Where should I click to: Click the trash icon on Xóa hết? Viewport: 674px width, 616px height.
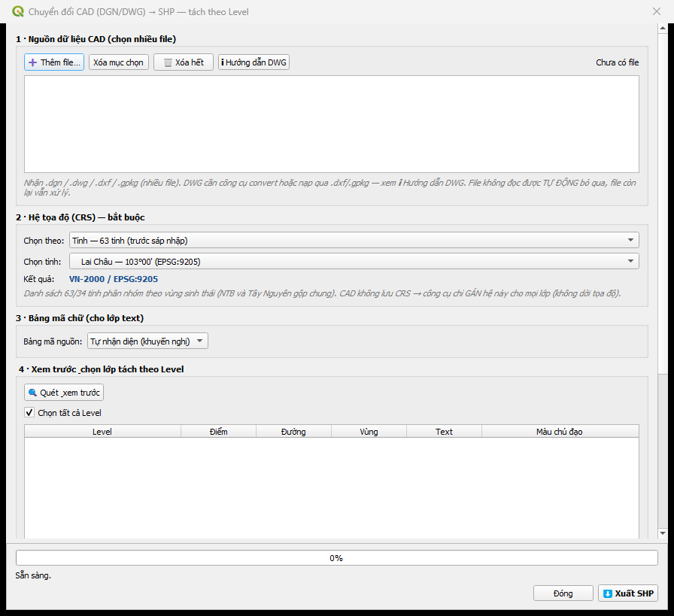(x=168, y=62)
